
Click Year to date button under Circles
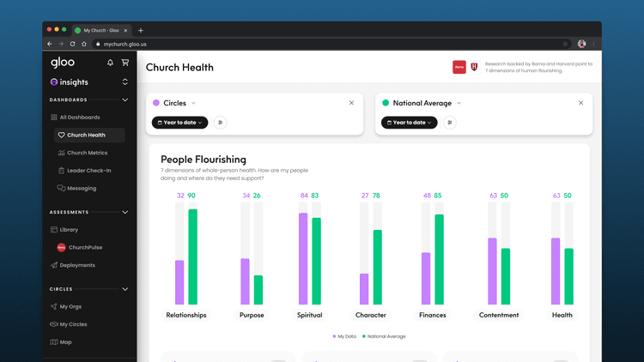(179, 123)
